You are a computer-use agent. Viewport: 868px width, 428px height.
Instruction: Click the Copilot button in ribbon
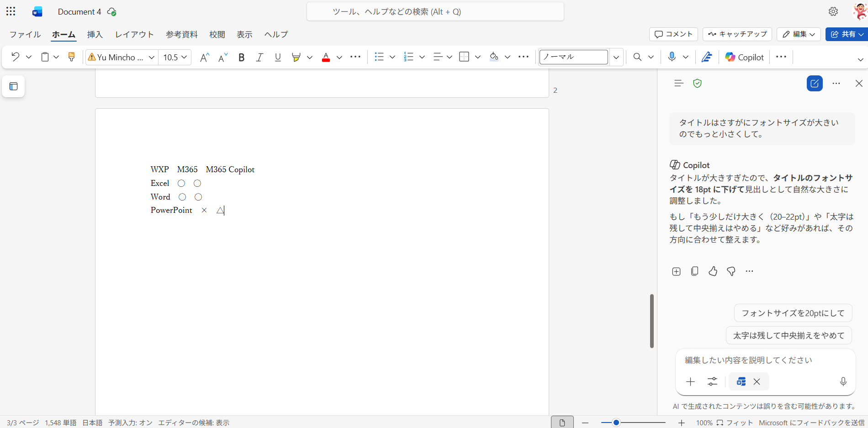745,57
